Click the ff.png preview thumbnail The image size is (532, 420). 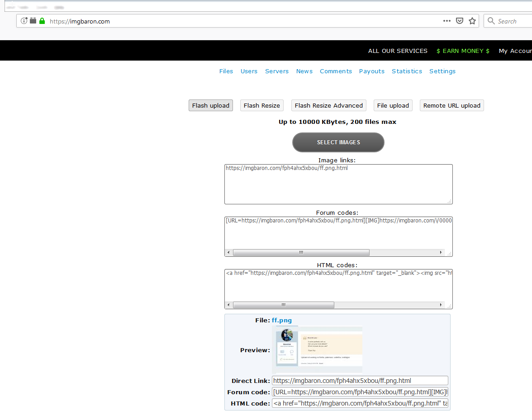pos(320,349)
